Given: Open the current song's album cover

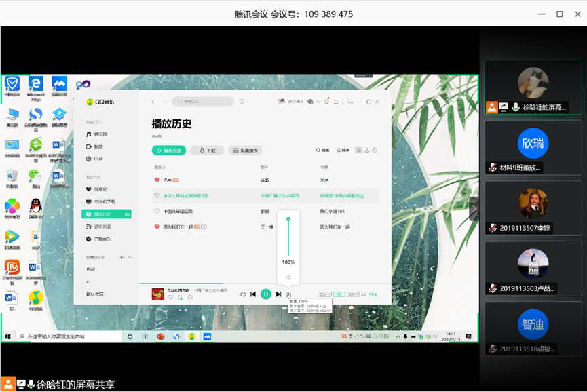Looking at the screenshot, I should pos(157,294).
